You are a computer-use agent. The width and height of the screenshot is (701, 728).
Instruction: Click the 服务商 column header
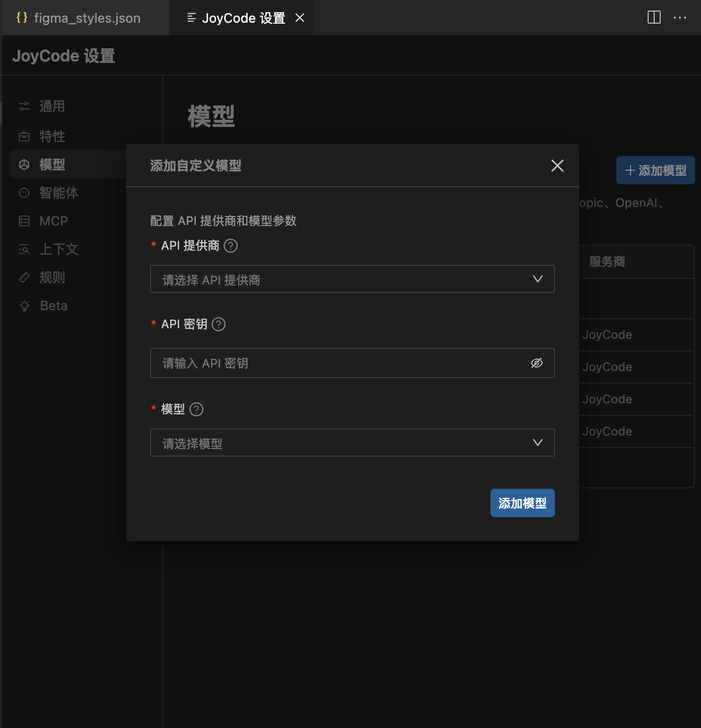pyautogui.click(x=607, y=262)
